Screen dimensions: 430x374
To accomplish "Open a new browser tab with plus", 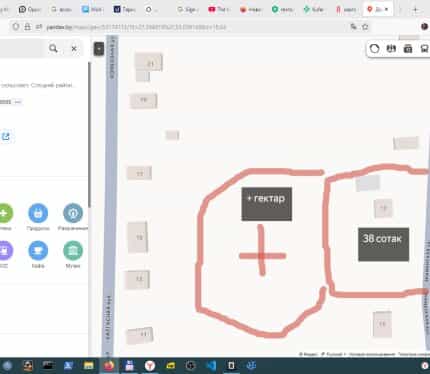I will (x=415, y=10).
